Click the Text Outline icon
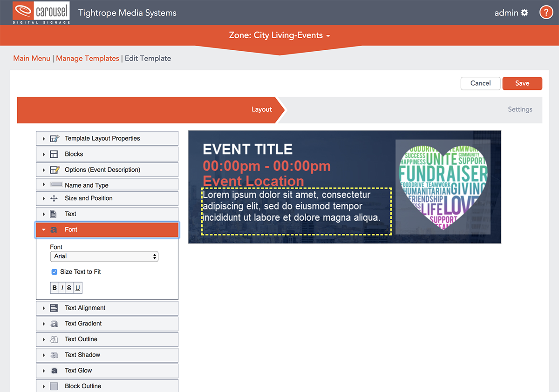This screenshot has height=392, width=559. 55,339
